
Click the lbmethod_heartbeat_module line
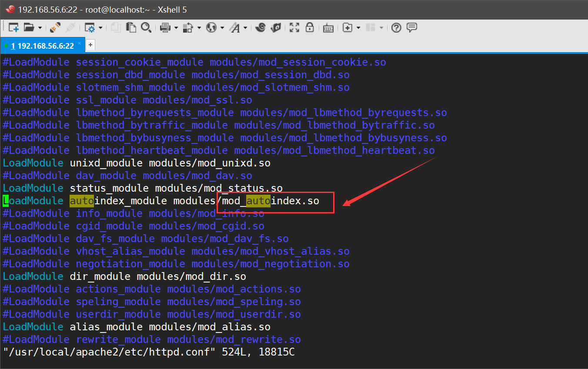tap(219, 150)
